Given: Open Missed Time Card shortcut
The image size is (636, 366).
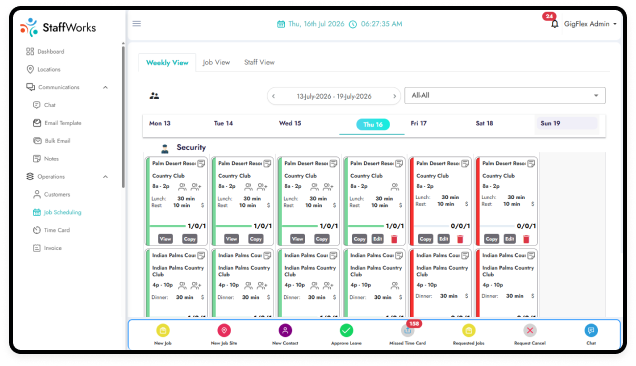Looking at the screenshot, I should [x=408, y=331].
